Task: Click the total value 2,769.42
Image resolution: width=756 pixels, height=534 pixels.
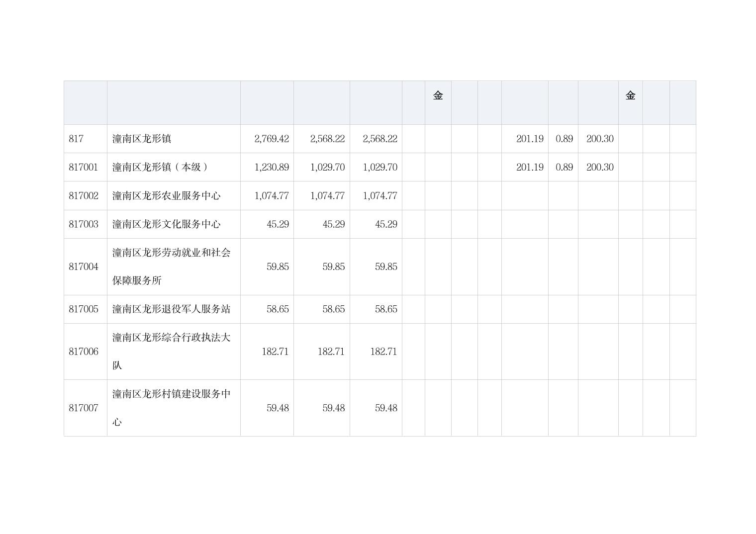Action: [x=271, y=139]
